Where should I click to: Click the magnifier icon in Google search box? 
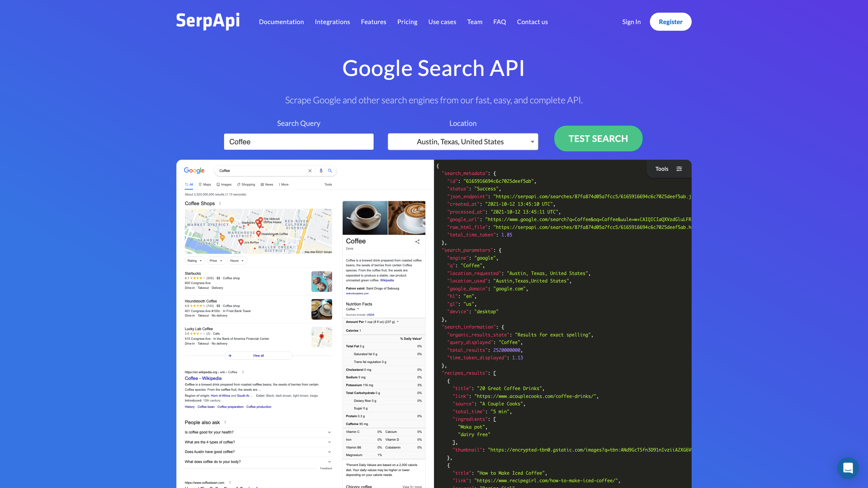[x=330, y=171]
